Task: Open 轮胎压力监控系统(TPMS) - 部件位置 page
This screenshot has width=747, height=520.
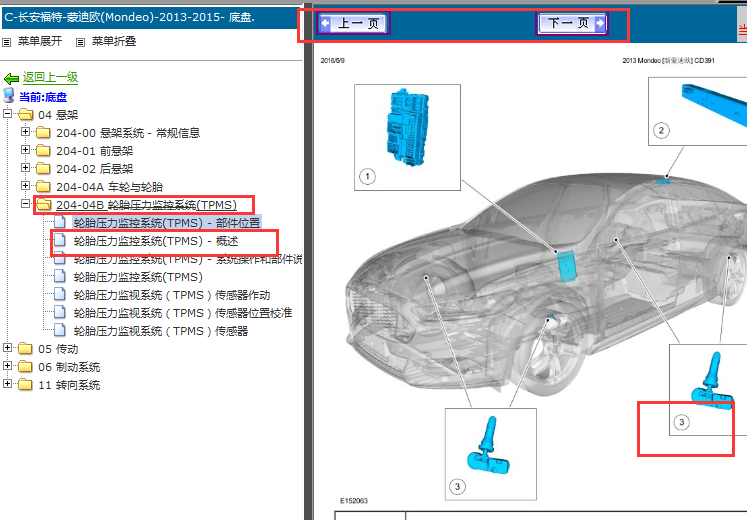Action: [167, 223]
